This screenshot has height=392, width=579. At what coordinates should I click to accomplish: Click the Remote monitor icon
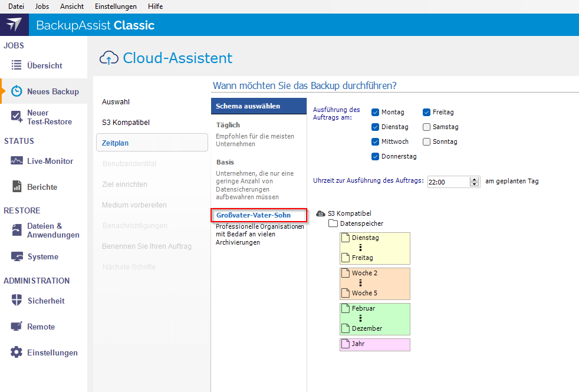click(x=17, y=327)
